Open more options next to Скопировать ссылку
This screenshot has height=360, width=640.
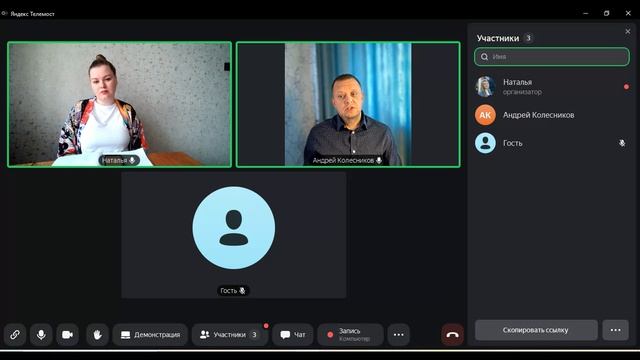tap(616, 330)
